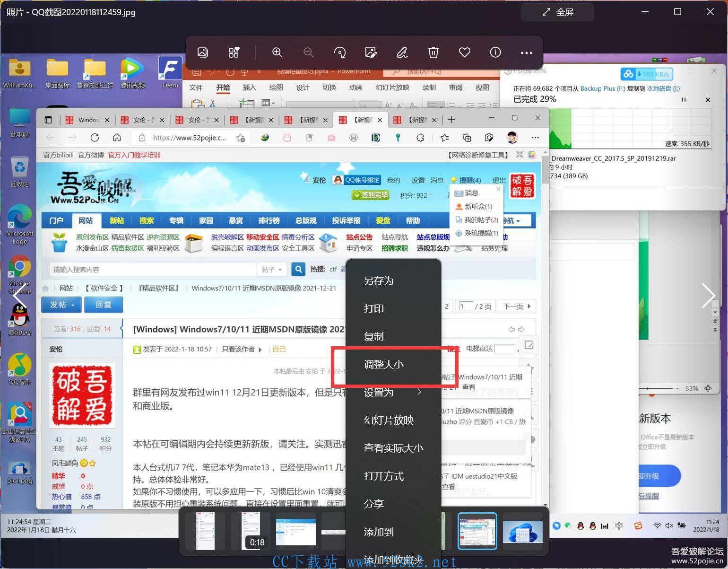Select the Windows 11 wallpaper thumbnail
Image resolution: width=728 pixels, height=569 pixels.
[522, 531]
